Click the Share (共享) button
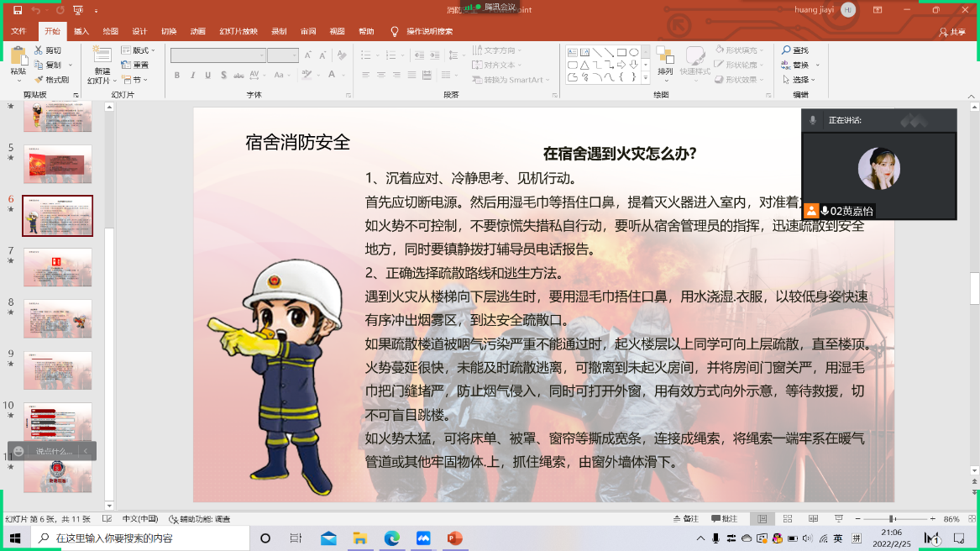Image resolution: width=980 pixels, height=551 pixels. (x=952, y=32)
